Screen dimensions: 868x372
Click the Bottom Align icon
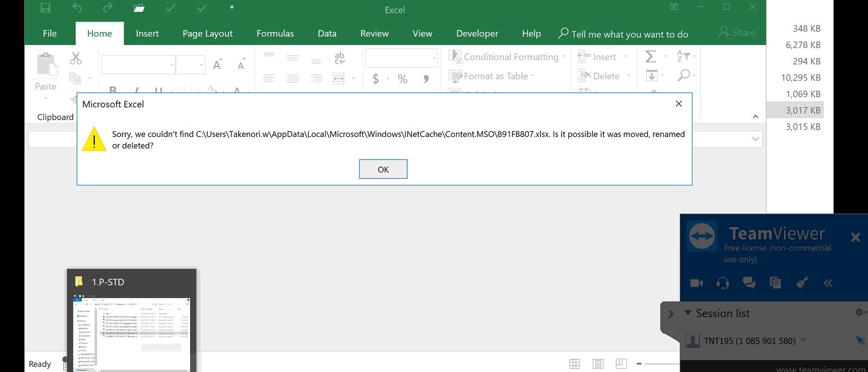click(x=316, y=60)
